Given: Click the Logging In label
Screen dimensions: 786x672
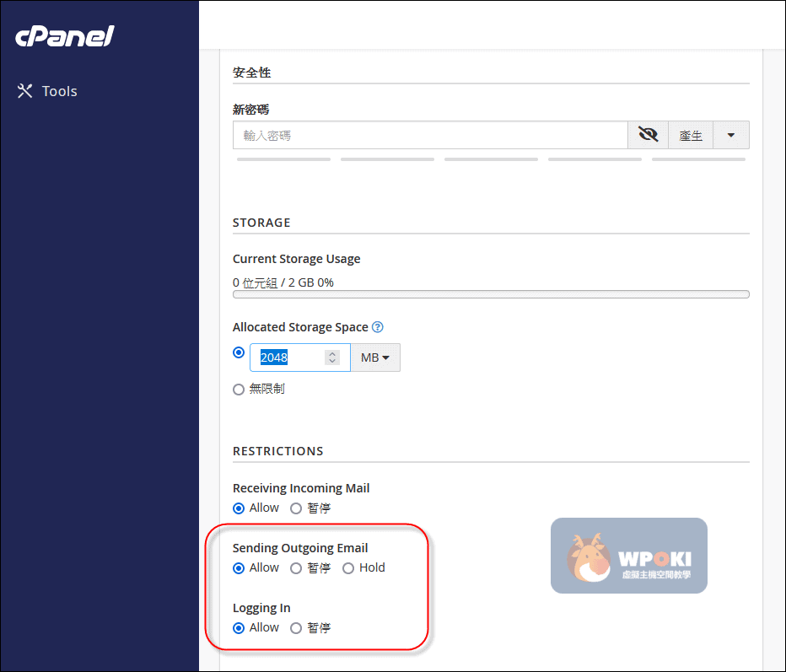Looking at the screenshot, I should click(261, 608).
